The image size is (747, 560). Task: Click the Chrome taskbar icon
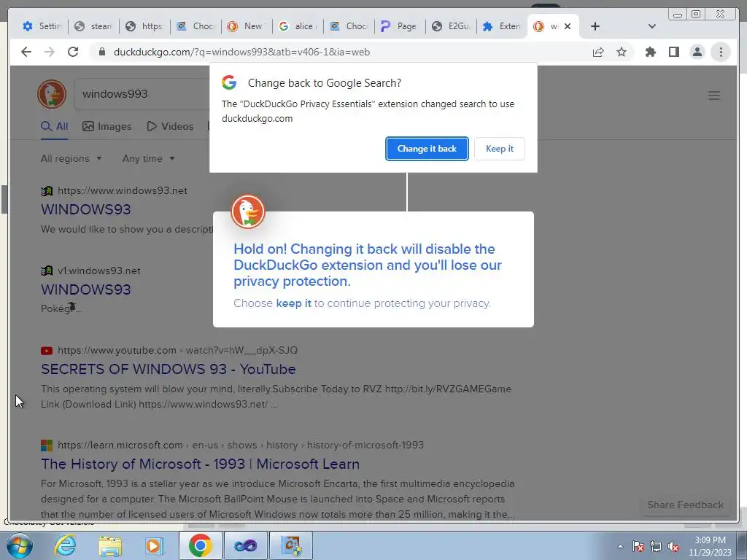pos(200,545)
